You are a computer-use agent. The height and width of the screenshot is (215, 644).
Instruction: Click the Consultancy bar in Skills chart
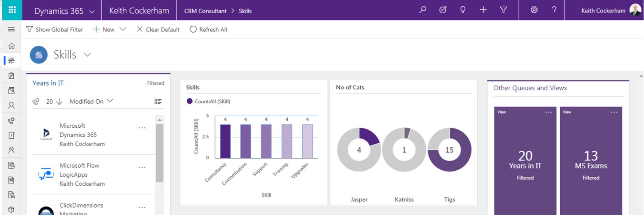(225, 141)
